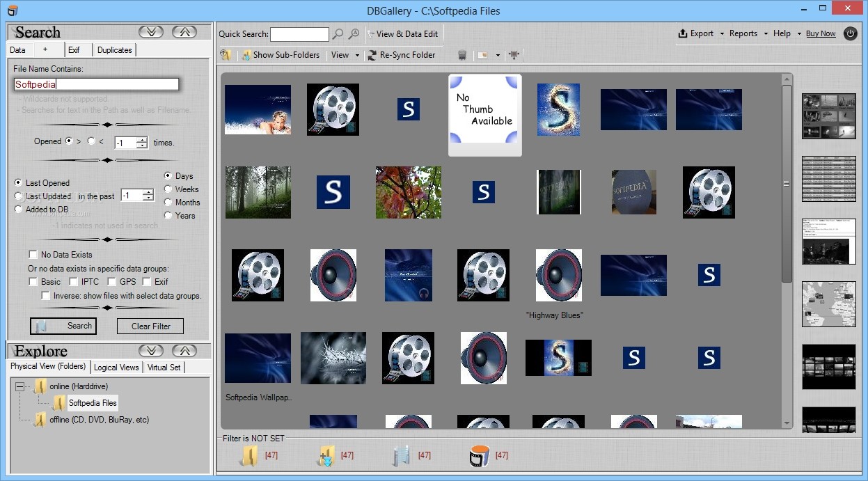Click the Clear Filter button
The width and height of the screenshot is (868, 481).
150,326
